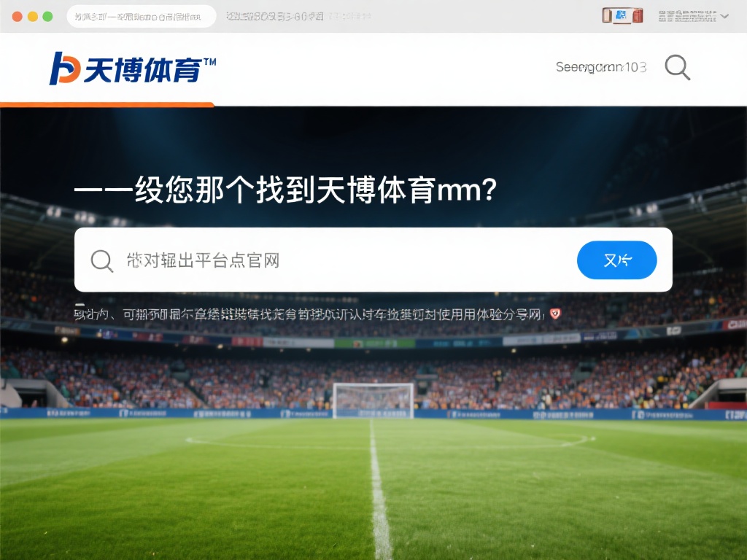Maximize window using green button
The width and height of the screenshot is (747, 560).
click(47, 17)
